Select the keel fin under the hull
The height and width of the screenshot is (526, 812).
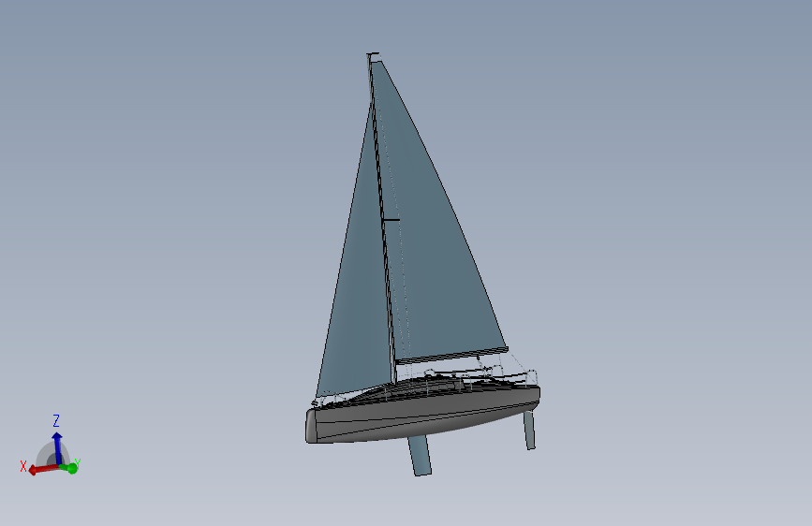point(420,455)
